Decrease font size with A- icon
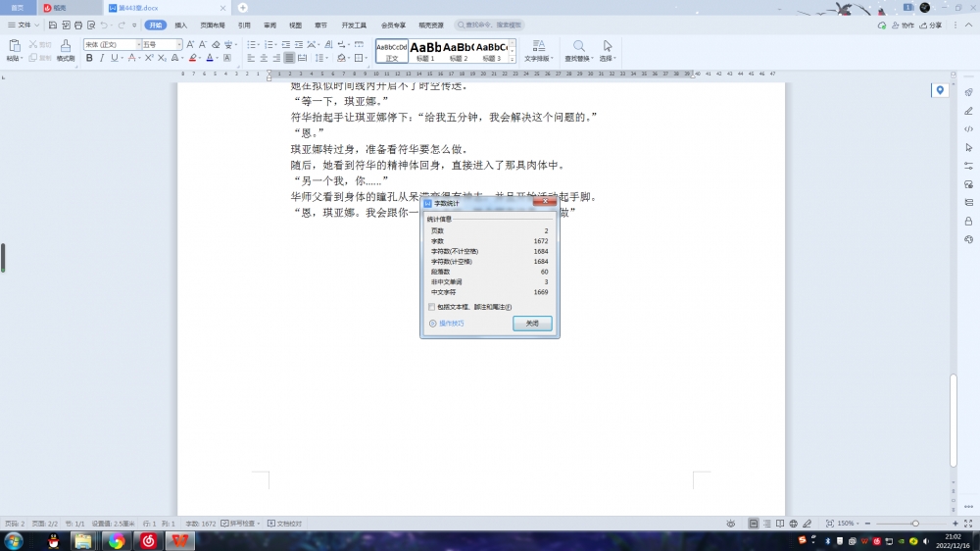The image size is (980, 551). (203, 44)
